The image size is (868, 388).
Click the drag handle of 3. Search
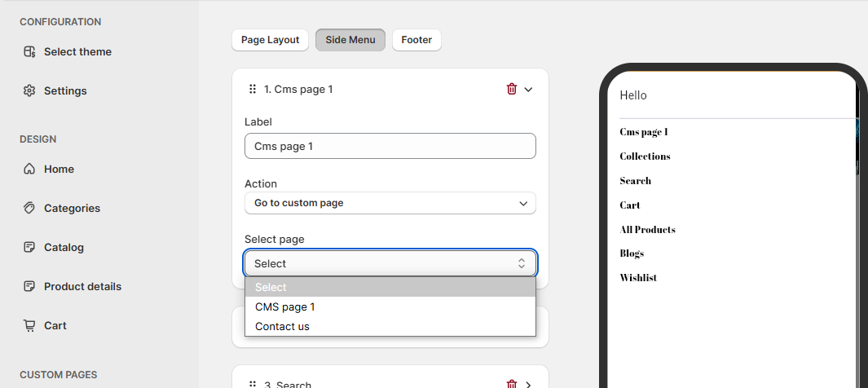[253, 384]
